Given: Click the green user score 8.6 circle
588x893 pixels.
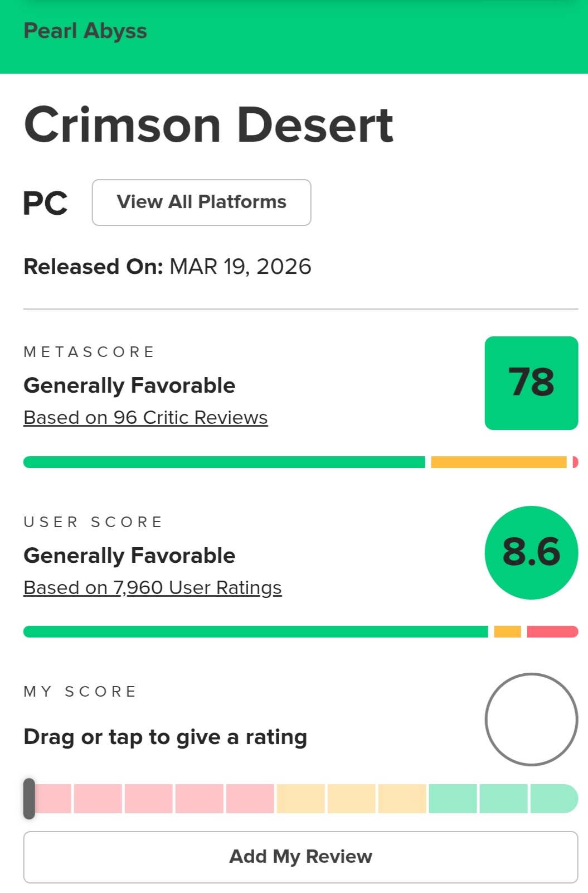Looking at the screenshot, I should [x=531, y=552].
